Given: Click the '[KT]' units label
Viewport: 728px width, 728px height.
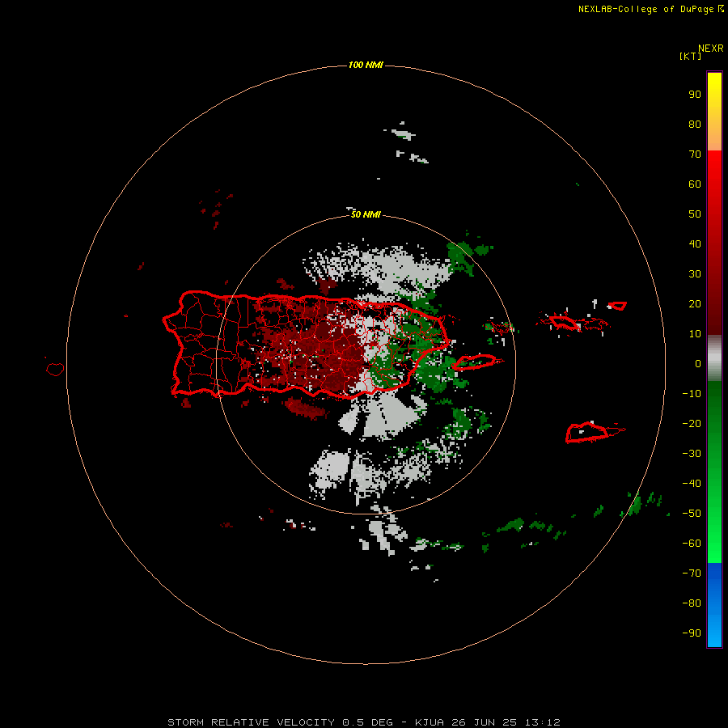Looking at the screenshot, I should coord(691,56).
